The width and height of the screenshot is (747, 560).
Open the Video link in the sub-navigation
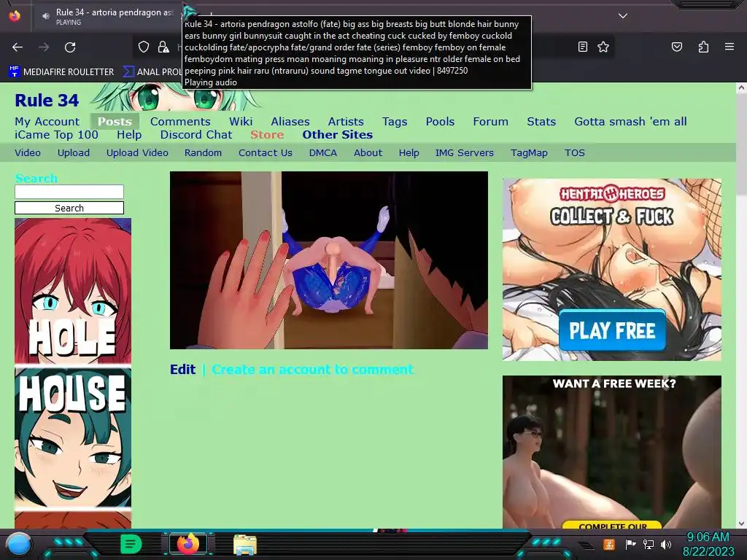coord(28,152)
